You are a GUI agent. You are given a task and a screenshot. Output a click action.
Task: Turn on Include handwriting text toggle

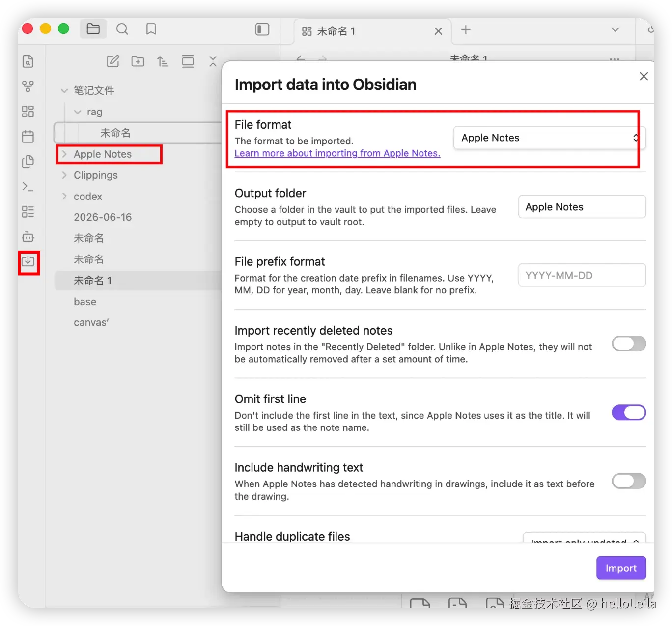point(629,481)
